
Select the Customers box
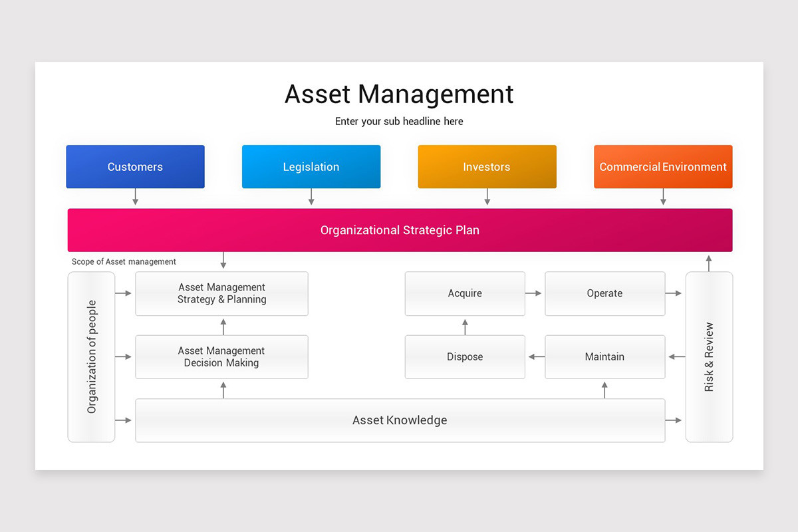[135, 166]
